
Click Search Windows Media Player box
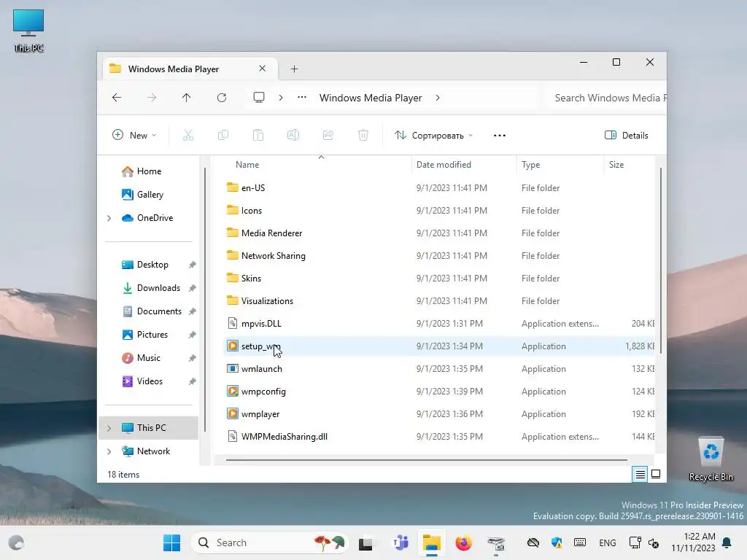607,98
